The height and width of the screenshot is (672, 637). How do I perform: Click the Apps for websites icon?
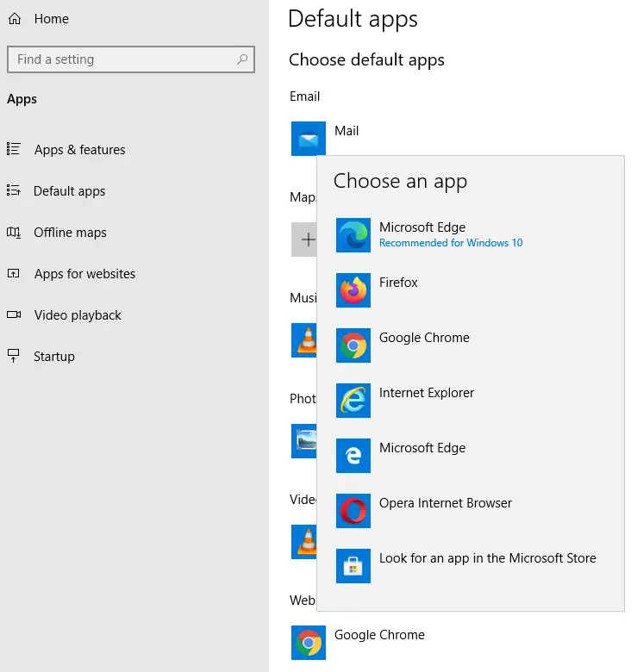(13, 273)
